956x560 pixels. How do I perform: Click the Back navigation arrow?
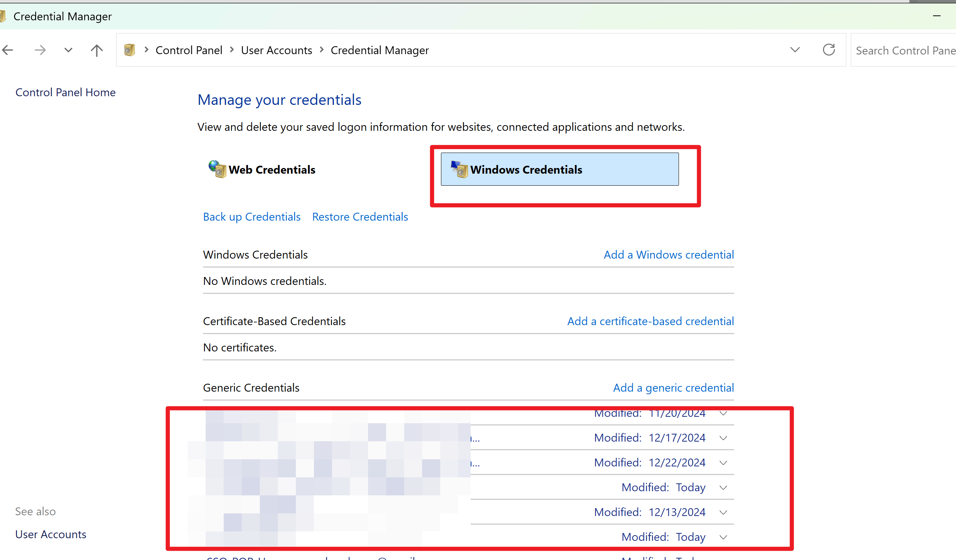[8, 50]
